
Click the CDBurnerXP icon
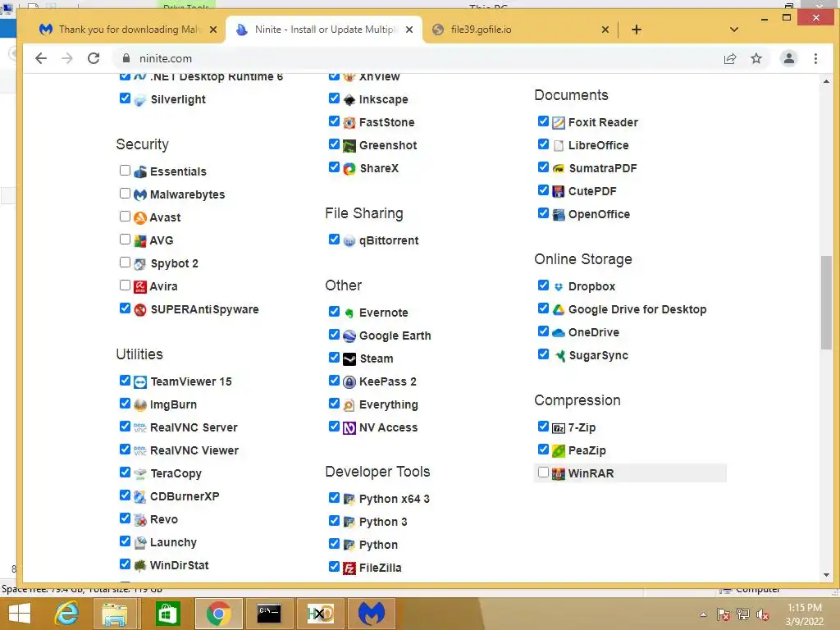[139, 496]
